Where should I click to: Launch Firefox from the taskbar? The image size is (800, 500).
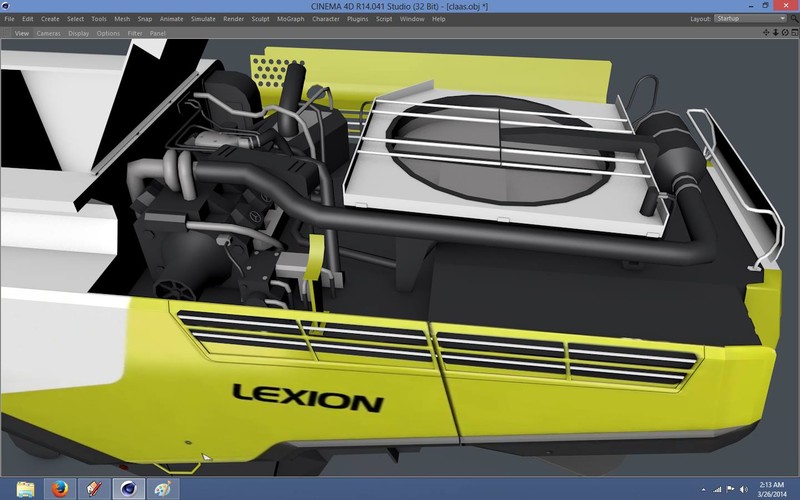59,488
